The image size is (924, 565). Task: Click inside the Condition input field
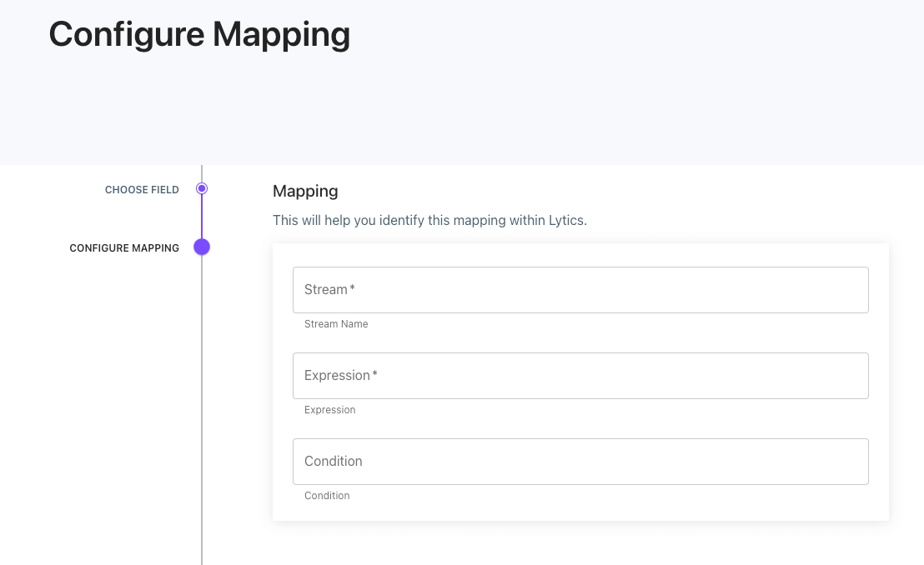tap(580, 462)
